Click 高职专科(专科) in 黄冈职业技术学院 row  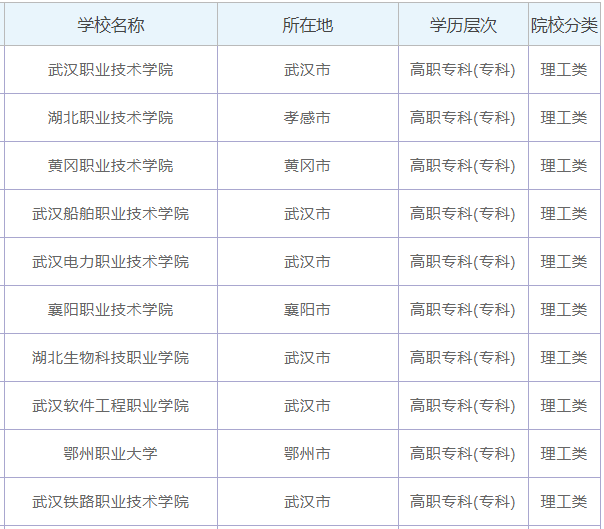(463, 166)
